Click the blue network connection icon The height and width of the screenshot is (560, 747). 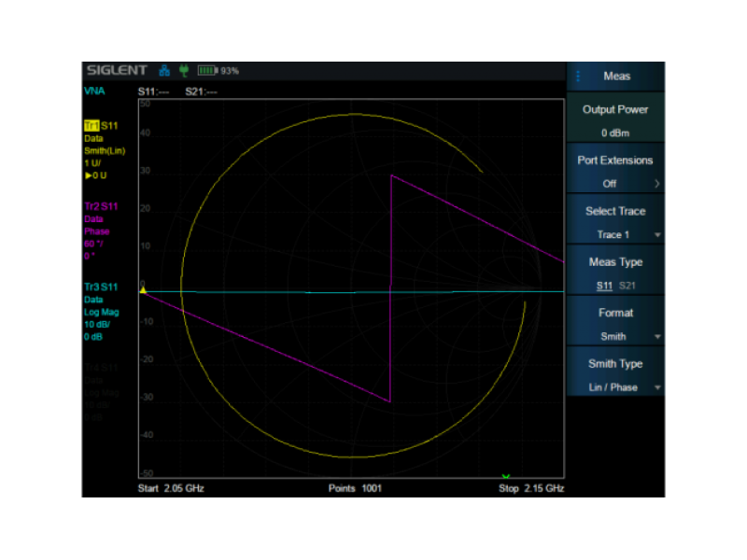pyautogui.click(x=164, y=71)
